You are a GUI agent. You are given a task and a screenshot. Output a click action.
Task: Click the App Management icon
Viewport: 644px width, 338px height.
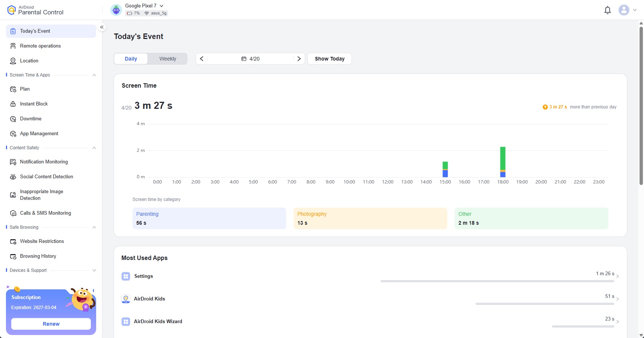click(13, 134)
